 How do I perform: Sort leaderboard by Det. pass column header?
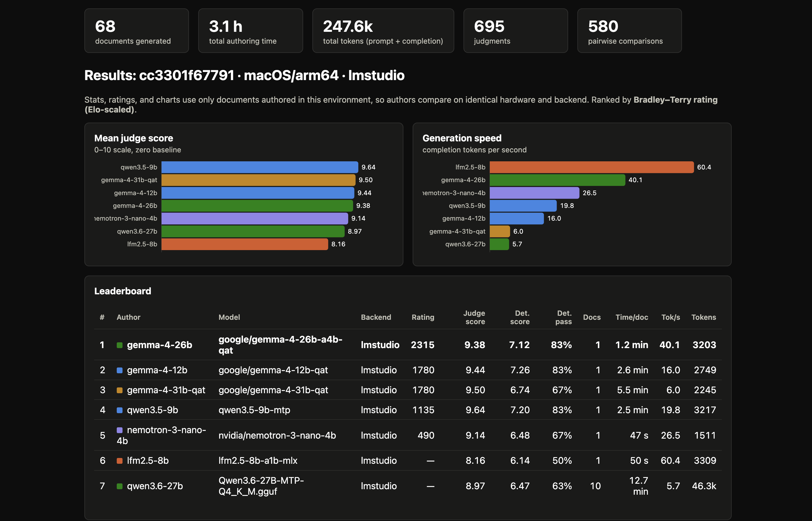(x=563, y=317)
